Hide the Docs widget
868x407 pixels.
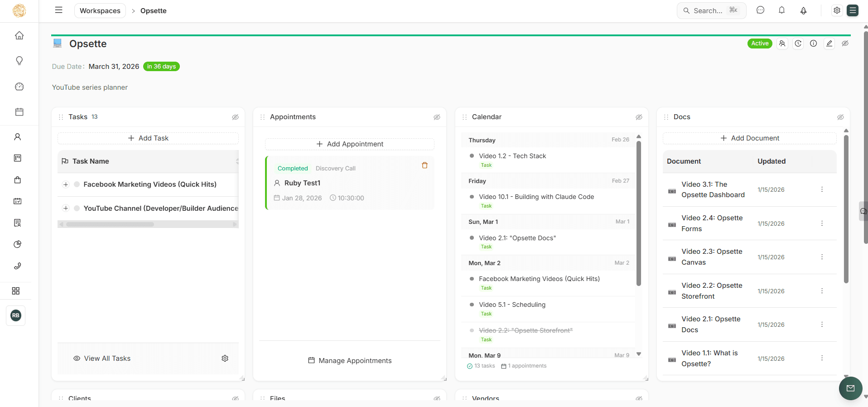pyautogui.click(x=841, y=117)
